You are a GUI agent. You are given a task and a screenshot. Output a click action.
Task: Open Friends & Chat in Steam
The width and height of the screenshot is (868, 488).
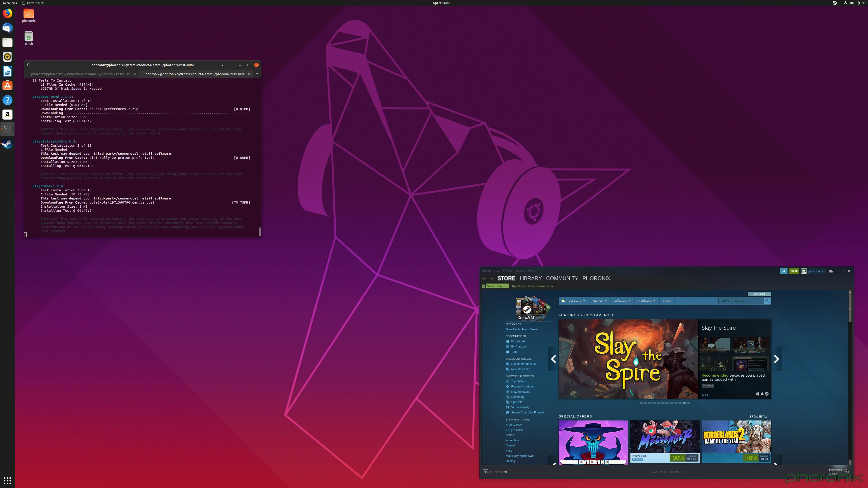pyautogui.click(x=839, y=472)
